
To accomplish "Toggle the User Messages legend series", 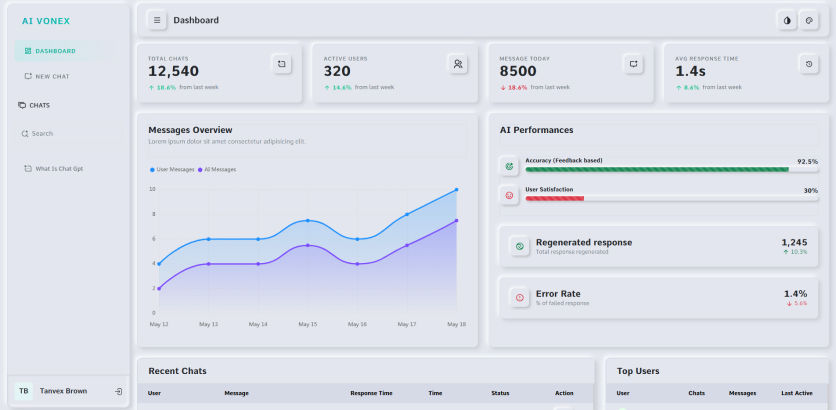I will pyautogui.click(x=172, y=170).
